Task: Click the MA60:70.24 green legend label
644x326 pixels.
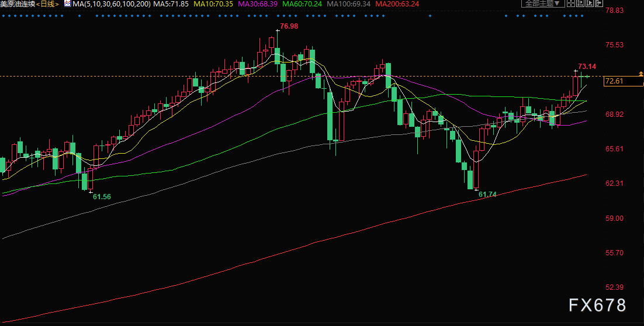Action: [302, 4]
